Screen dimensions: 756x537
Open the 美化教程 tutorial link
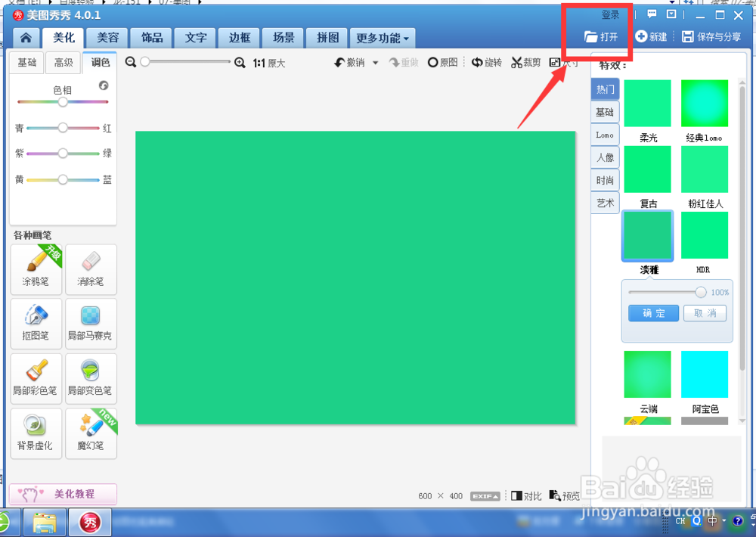pyautogui.click(x=64, y=494)
